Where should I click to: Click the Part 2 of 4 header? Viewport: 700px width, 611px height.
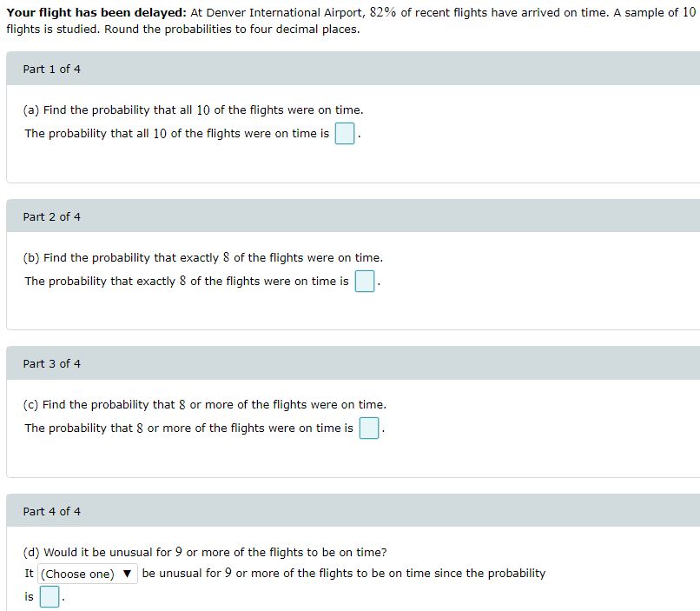point(52,216)
